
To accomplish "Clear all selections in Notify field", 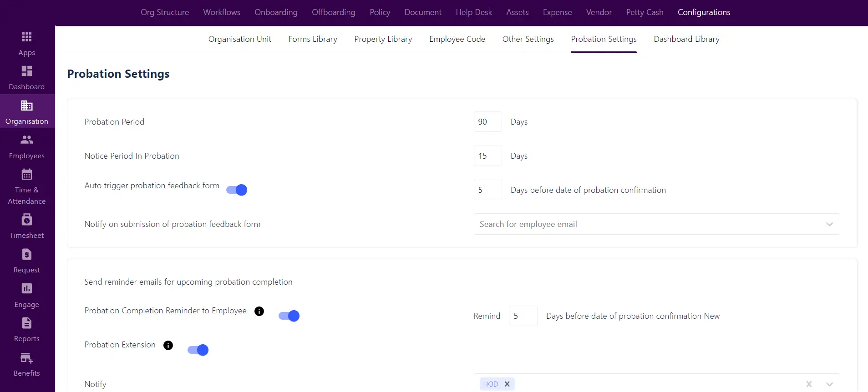I will click(x=809, y=384).
